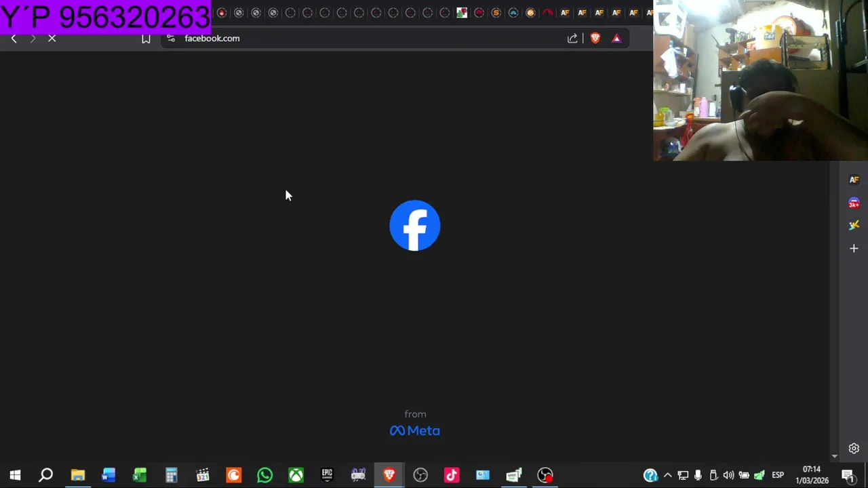Open the OBS recording icon with red dot
The height and width of the screenshot is (488, 868).
pos(545,475)
